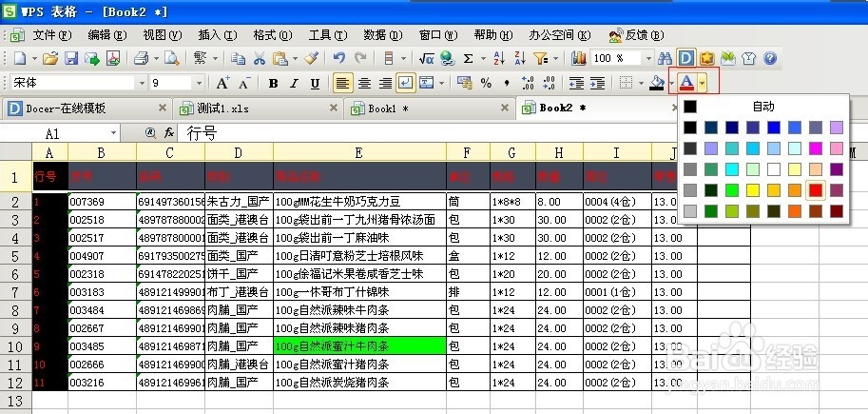The image size is (868, 414).
Task: Insert a chart with the bar chart icon
Action: (x=579, y=58)
